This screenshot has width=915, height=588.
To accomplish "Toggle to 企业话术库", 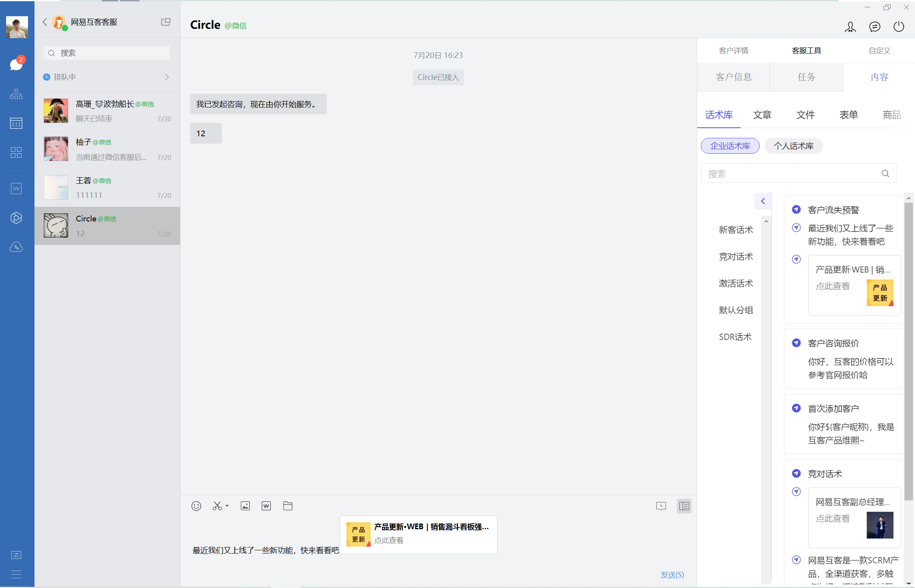I will click(x=730, y=146).
